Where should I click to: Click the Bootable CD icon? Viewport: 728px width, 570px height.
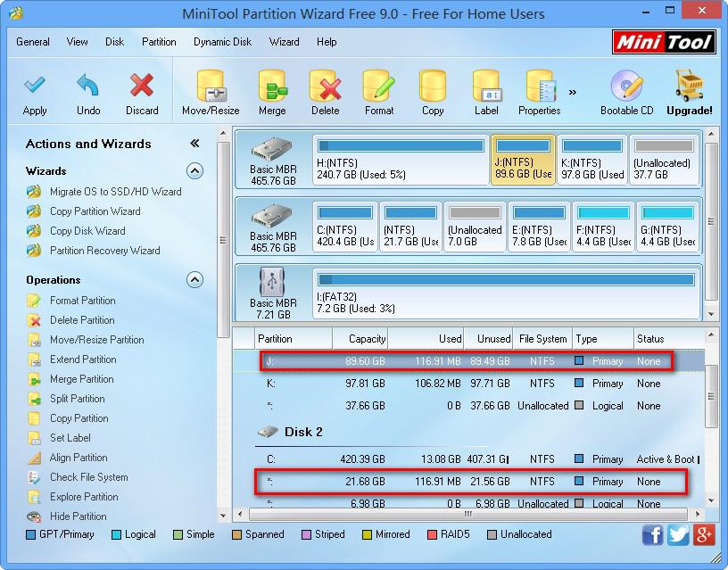[627, 86]
